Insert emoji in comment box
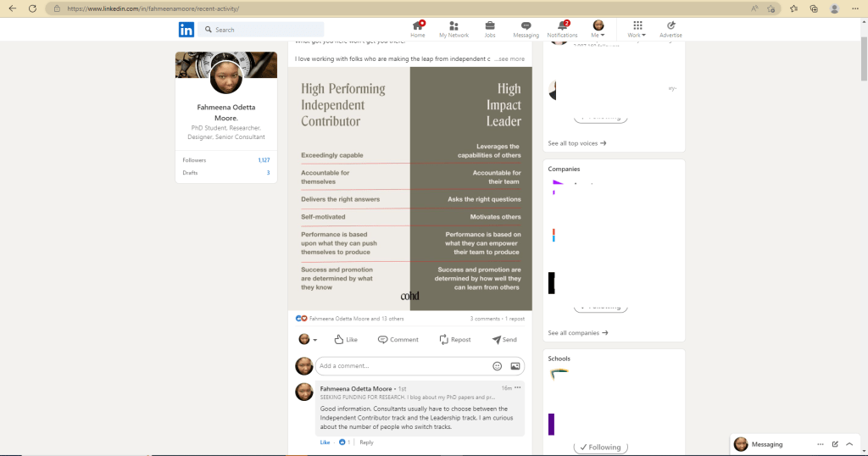 pyautogui.click(x=498, y=366)
